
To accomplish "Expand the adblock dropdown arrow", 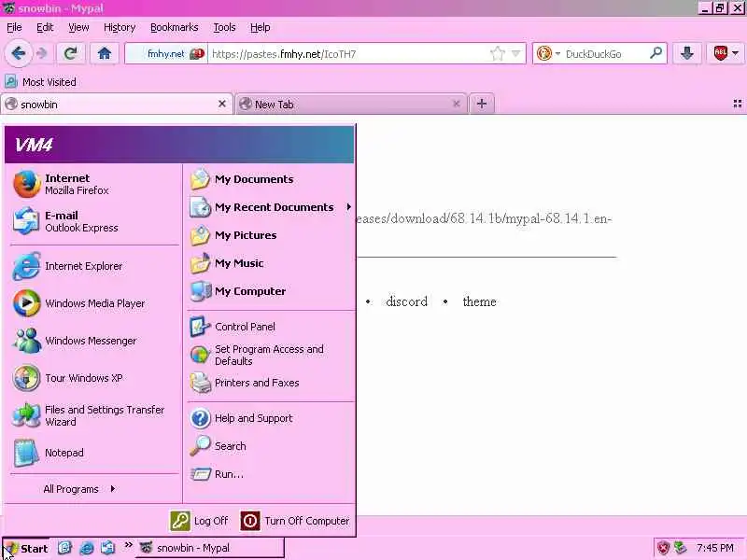I will (x=736, y=53).
